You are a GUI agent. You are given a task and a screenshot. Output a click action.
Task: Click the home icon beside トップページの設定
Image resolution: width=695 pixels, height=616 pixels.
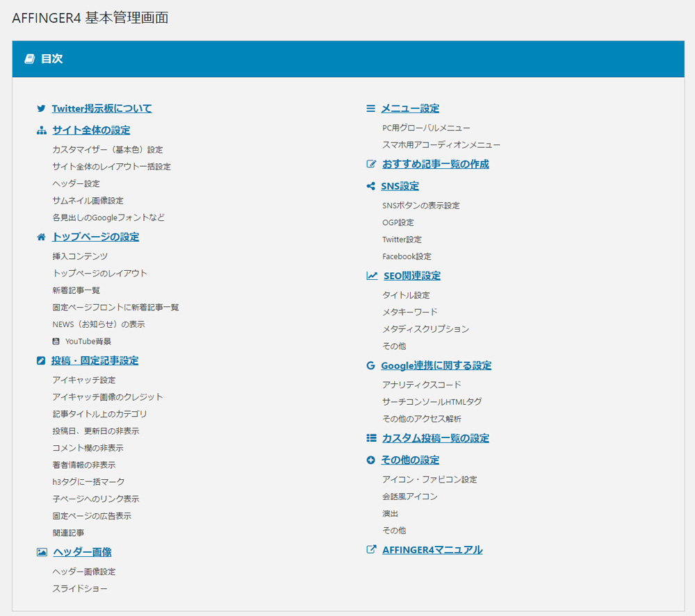pyautogui.click(x=41, y=237)
